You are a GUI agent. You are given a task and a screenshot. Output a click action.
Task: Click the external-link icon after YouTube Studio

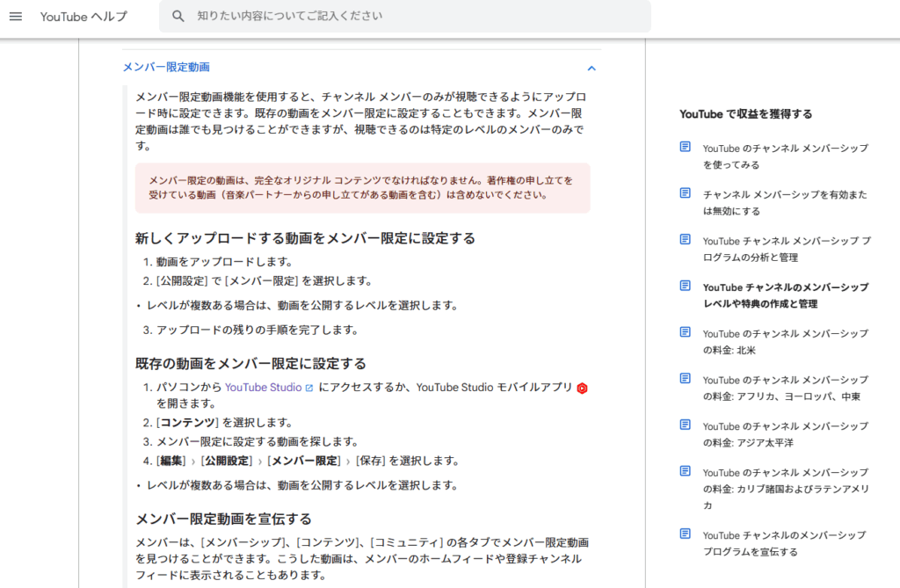click(309, 388)
